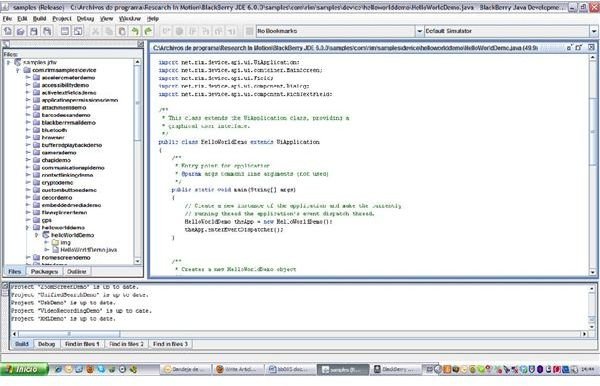
Task: Select the Debug output tab
Action: coord(47,344)
